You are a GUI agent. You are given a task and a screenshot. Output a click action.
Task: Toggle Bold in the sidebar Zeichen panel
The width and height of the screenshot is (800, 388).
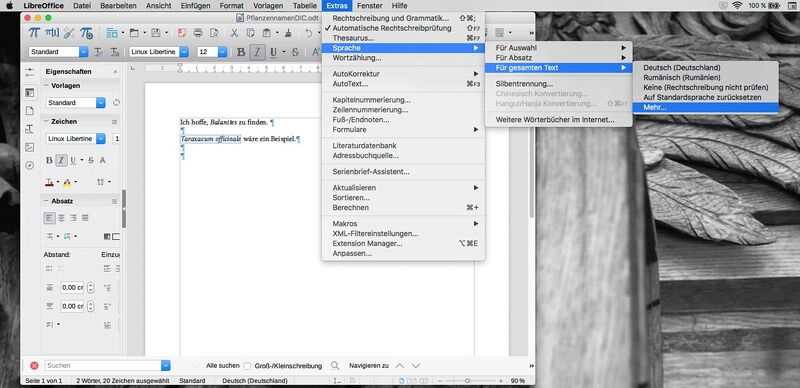pos(49,160)
